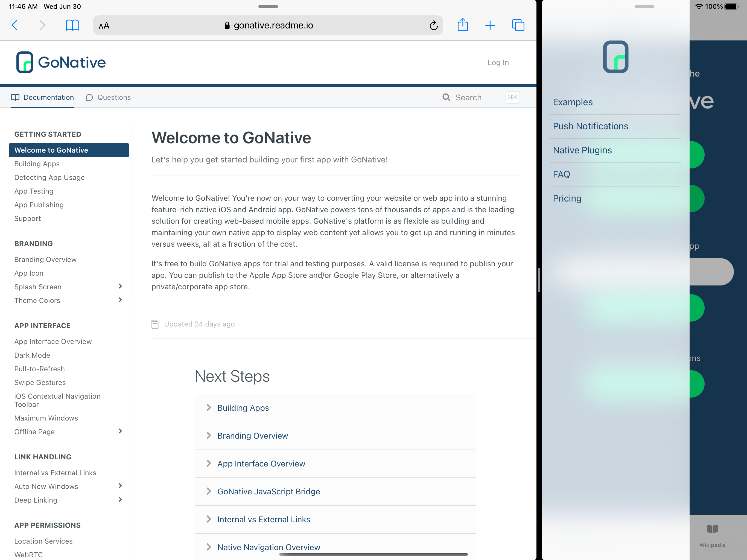This screenshot has width=747, height=560.
Task: Open the AA reader text options
Action: 104,26
